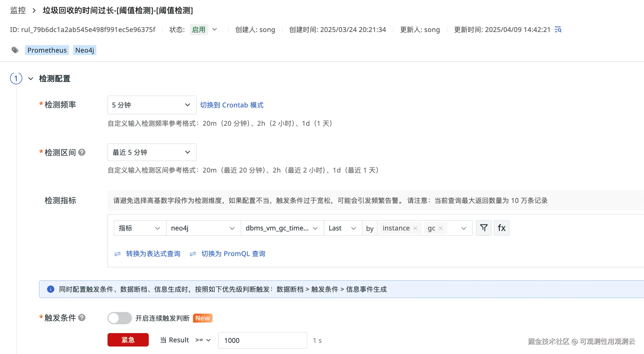Viewport: 644px width, 354px height.
Task: Click the help icon beside 触发条件
Action: point(82,318)
